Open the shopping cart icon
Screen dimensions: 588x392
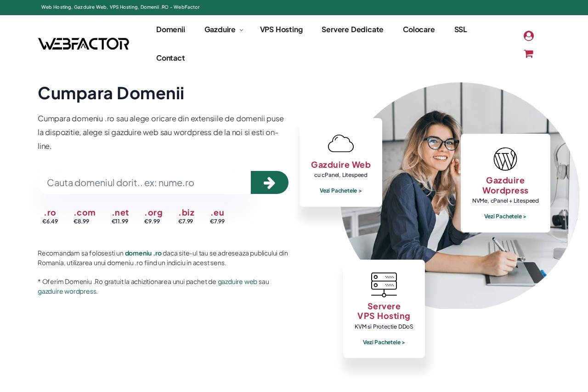pyautogui.click(x=528, y=54)
